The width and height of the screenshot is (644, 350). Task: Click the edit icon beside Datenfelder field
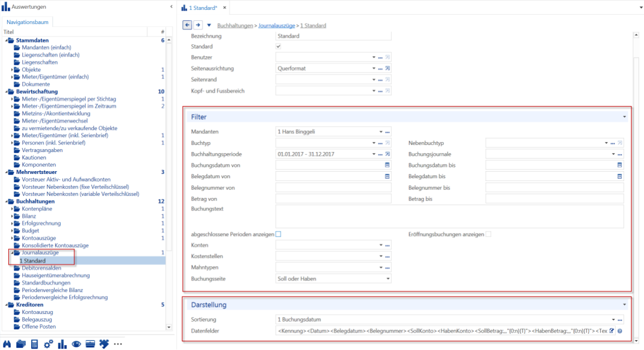[x=612, y=331]
